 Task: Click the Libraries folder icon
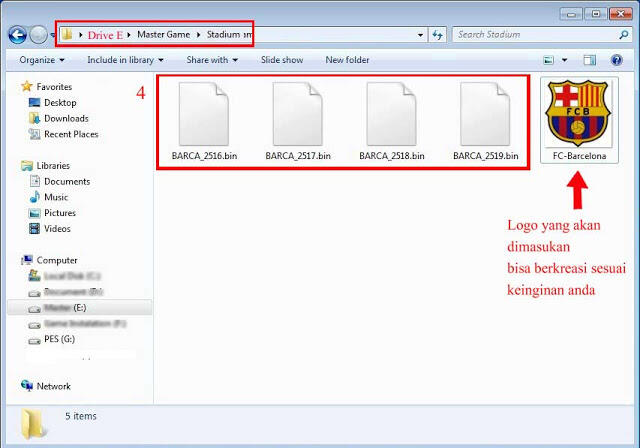pyautogui.click(x=27, y=166)
